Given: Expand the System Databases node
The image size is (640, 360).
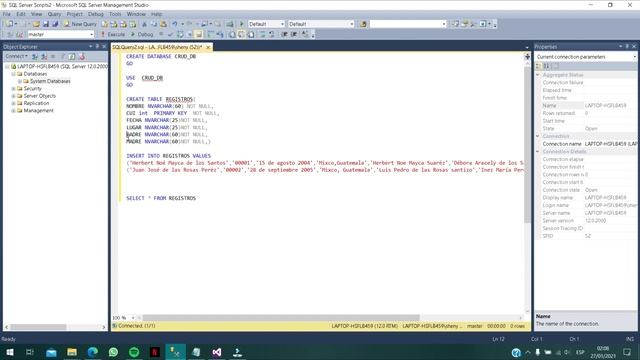Looking at the screenshot, I should 20,81.
